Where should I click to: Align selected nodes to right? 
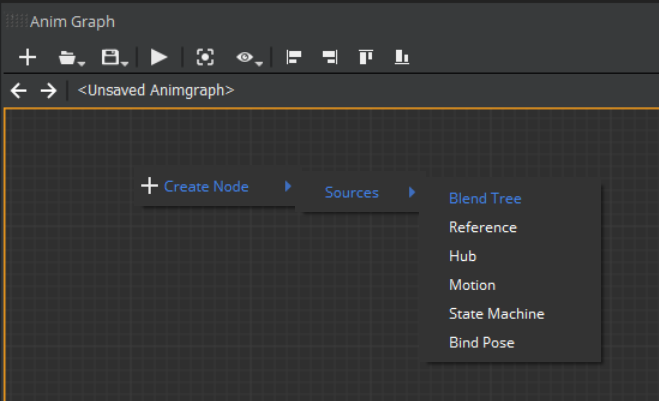(x=330, y=58)
